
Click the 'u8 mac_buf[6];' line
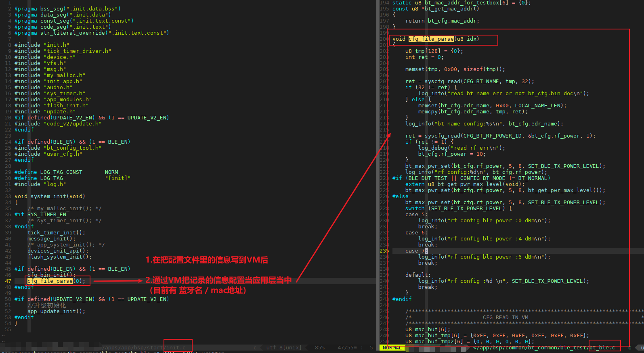point(428,329)
